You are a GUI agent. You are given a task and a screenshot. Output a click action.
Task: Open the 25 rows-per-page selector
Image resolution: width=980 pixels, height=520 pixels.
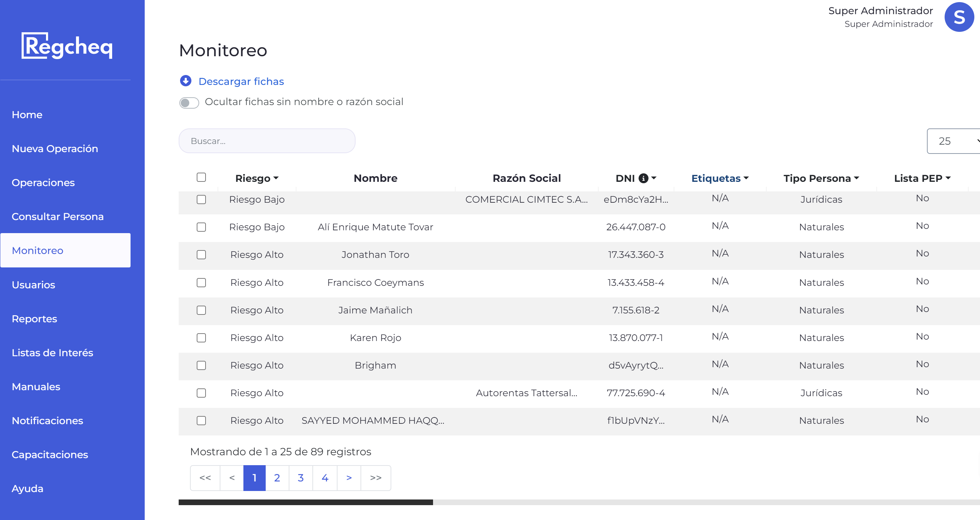[953, 141]
